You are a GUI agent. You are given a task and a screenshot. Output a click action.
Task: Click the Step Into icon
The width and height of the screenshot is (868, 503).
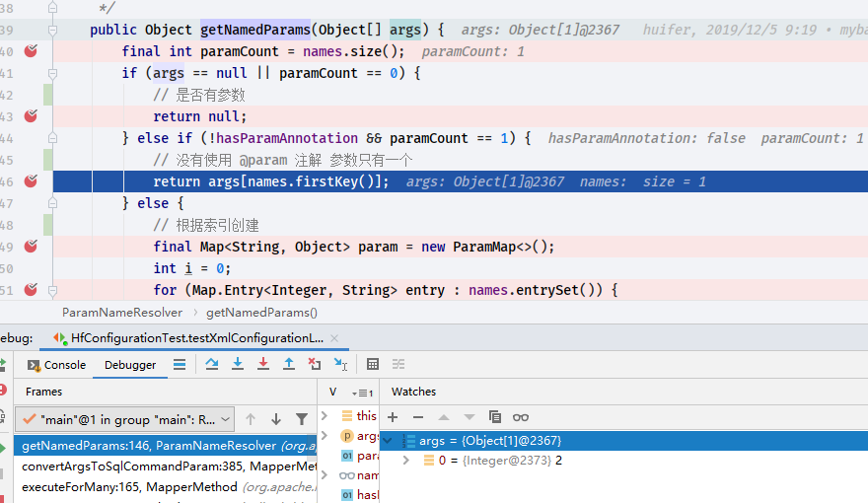[x=238, y=364]
